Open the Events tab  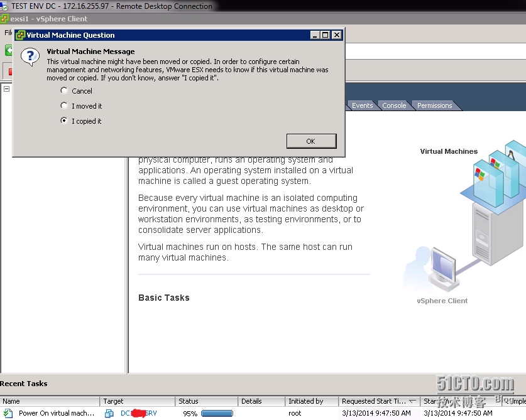[362, 105]
